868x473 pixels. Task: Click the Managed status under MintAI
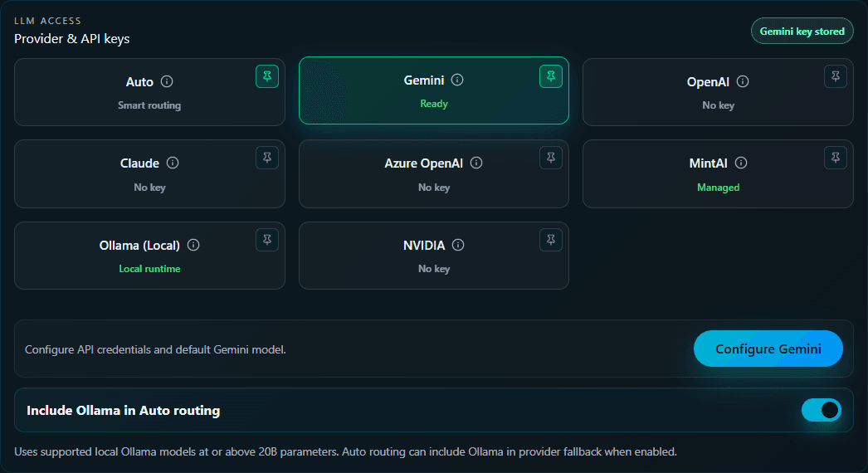718,188
